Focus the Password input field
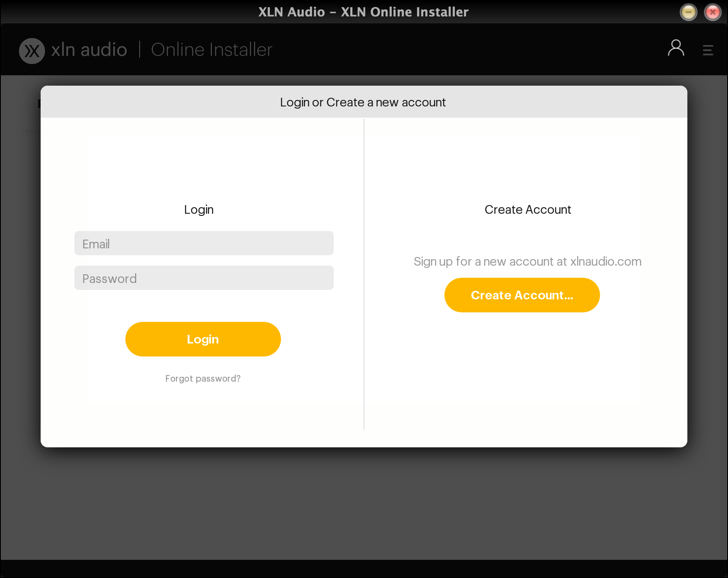Screen dimensions: 728x578 (x=204, y=278)
